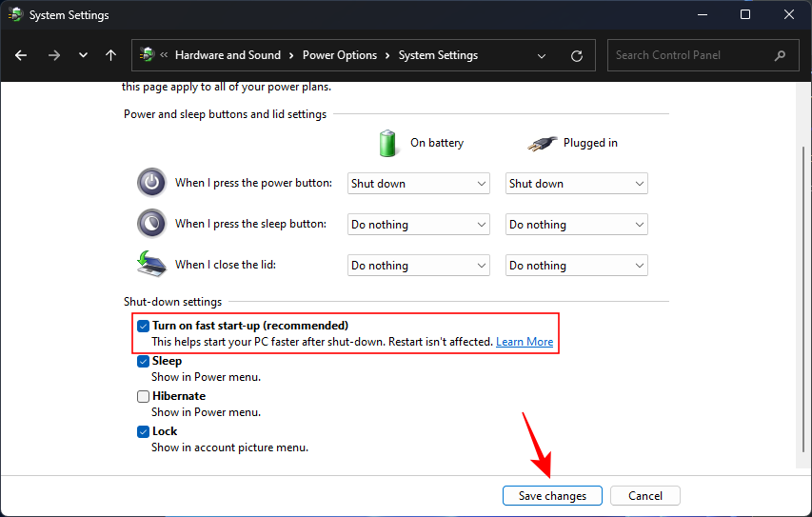This screenshot has height=517, width=812.
Task: Uncheck the Sleep checkbox
Action: [x=143, y=361]
